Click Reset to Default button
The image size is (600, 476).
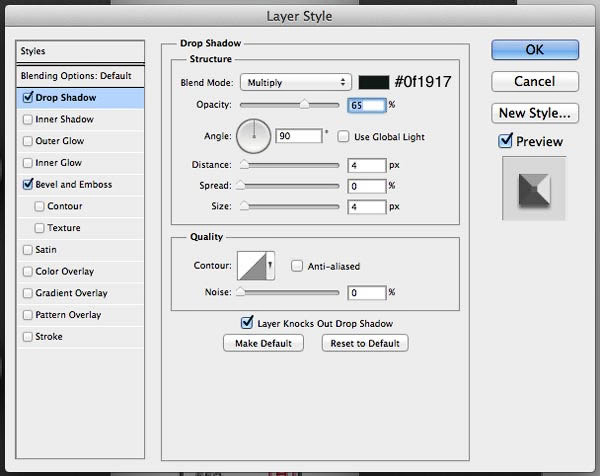(365, 343)
